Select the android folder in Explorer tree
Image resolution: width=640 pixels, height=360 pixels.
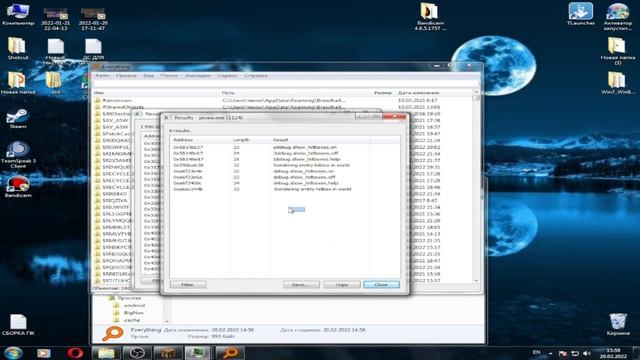134,305
